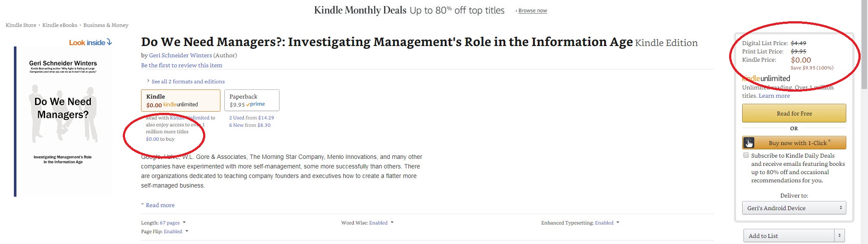The image size is (868, 244).
Task: Open the Deliver to device dropdown
Action: coord(794,208)
